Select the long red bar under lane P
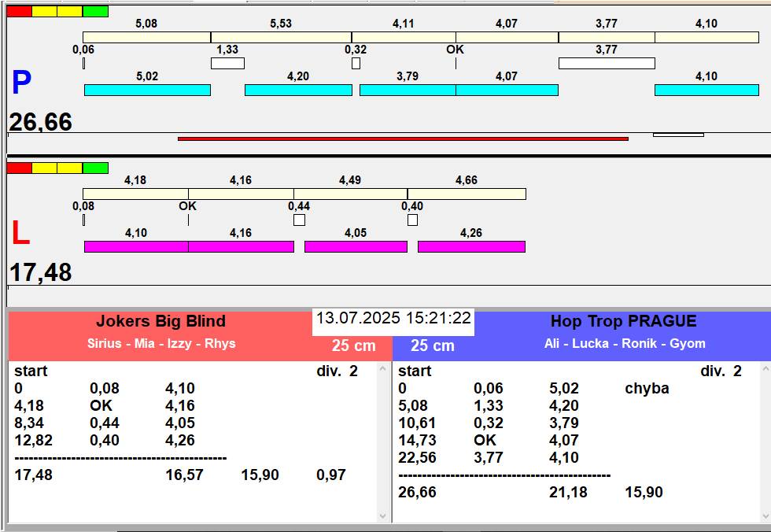Image resolution: width=771 pixels, height=532 pixels. coord(403,139)
